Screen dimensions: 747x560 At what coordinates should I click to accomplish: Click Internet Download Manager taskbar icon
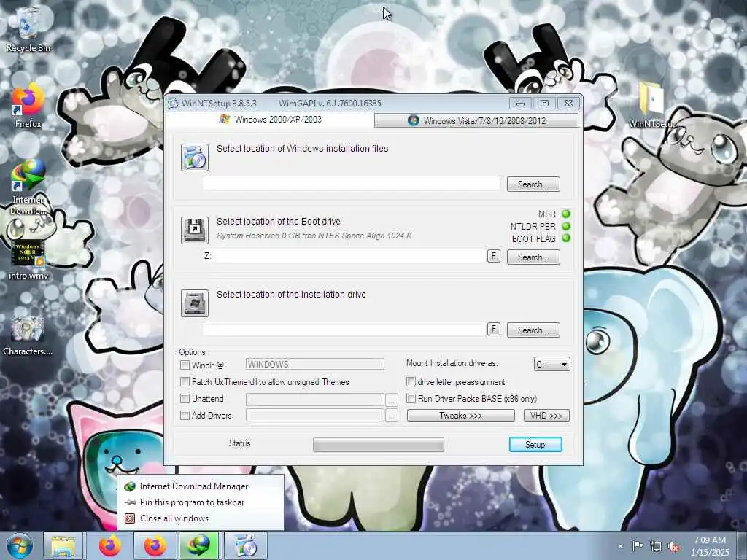[199, 545]
